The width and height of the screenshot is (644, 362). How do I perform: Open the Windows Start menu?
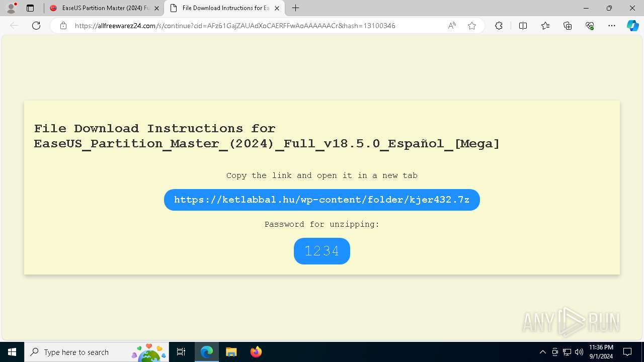pos(12,352)
